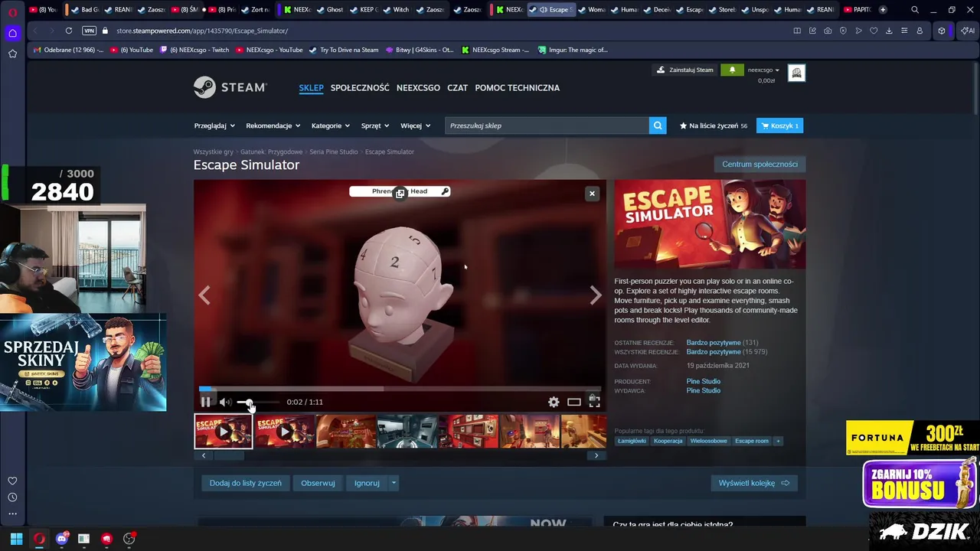Screen dimensions: 980x551
Task: Open Gatunek: Przygodowe breadcrumb
Action: coord(271,152)
